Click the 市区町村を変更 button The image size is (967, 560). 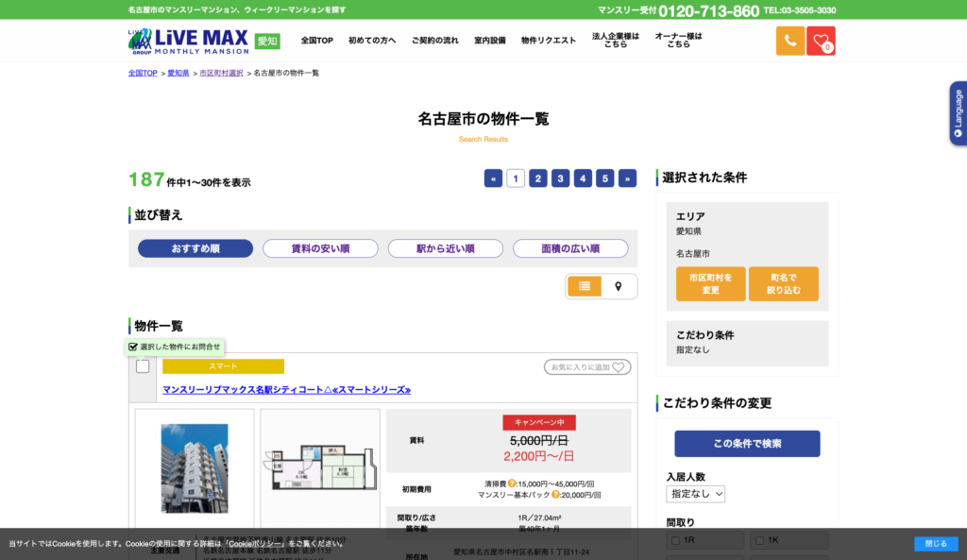[710, 283]
